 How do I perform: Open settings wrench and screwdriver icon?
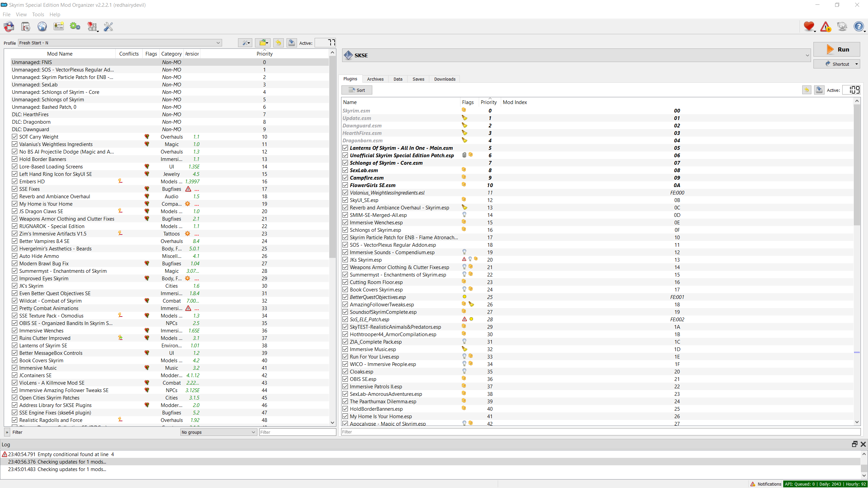108,26
